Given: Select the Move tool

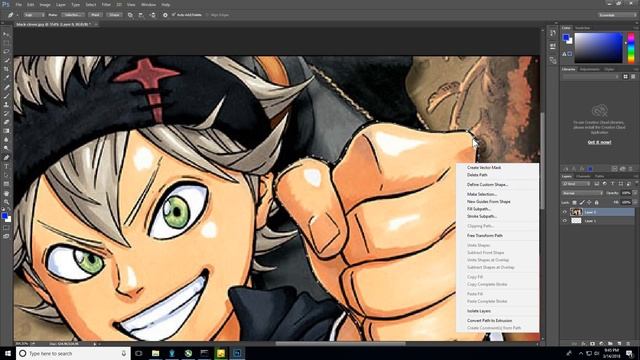Looking at the screenshot, I should 6,34.
